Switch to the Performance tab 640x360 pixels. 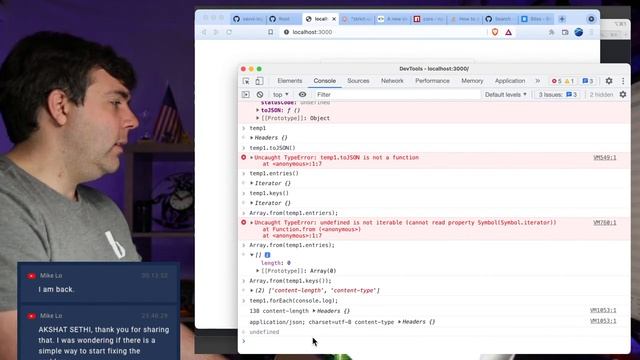tap(432, 81)
